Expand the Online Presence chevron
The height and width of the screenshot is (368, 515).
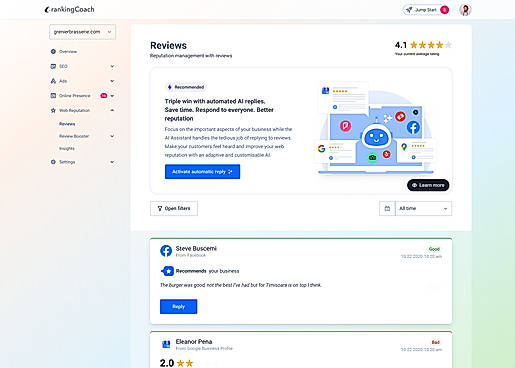(x=112, y=96)
